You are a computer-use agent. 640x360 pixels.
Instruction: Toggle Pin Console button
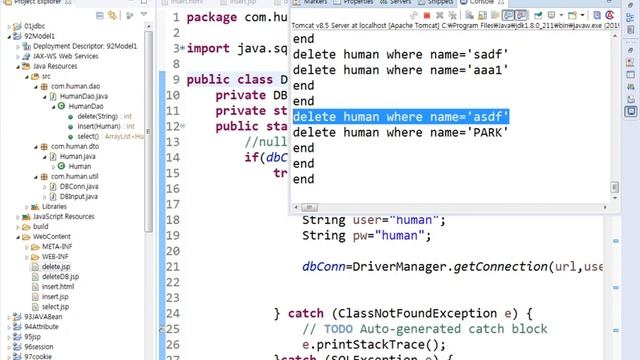[x=538, y=16]
